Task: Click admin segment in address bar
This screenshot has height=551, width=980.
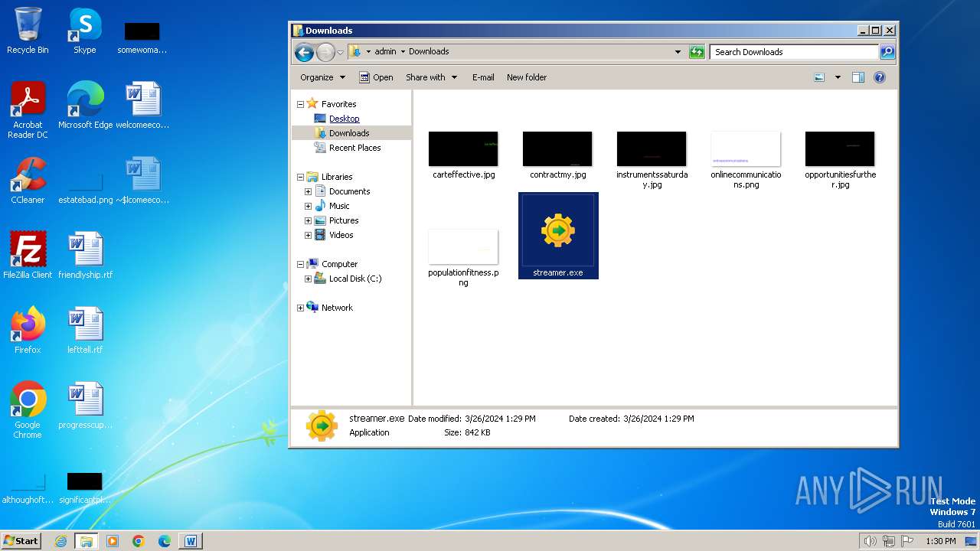Action: (x=385, y=52)
